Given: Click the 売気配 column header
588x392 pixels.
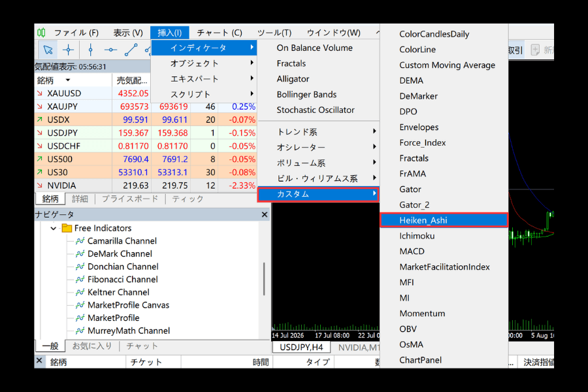Looking at the screenshot, I should pos(131,80).
